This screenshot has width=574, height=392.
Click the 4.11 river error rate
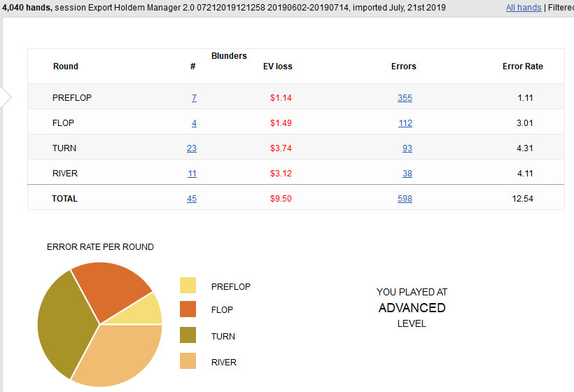click(x=525, y=174)
